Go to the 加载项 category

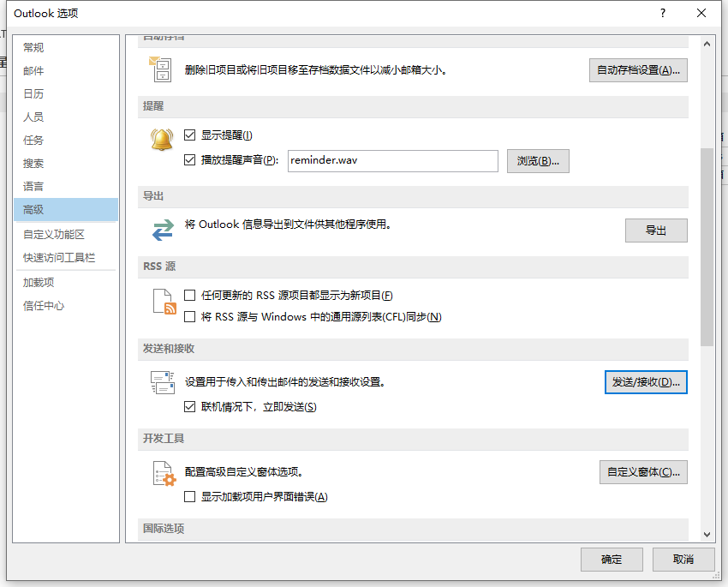click(x=65, y=282)
